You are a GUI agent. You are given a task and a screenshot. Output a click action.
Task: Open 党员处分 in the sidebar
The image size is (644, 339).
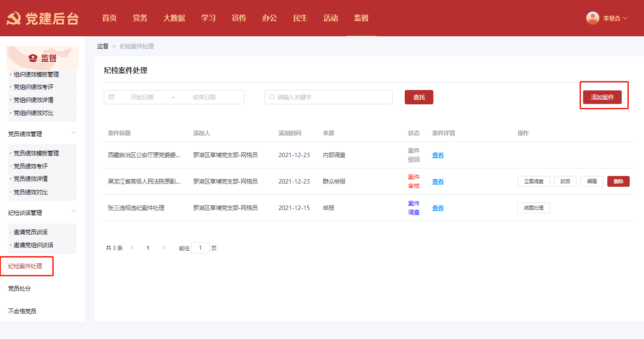click(x=20, y=288)
